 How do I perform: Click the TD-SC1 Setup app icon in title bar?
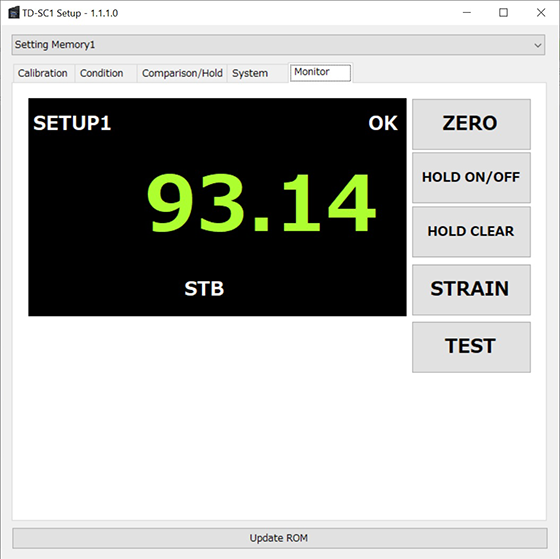(x=14, y=13)
